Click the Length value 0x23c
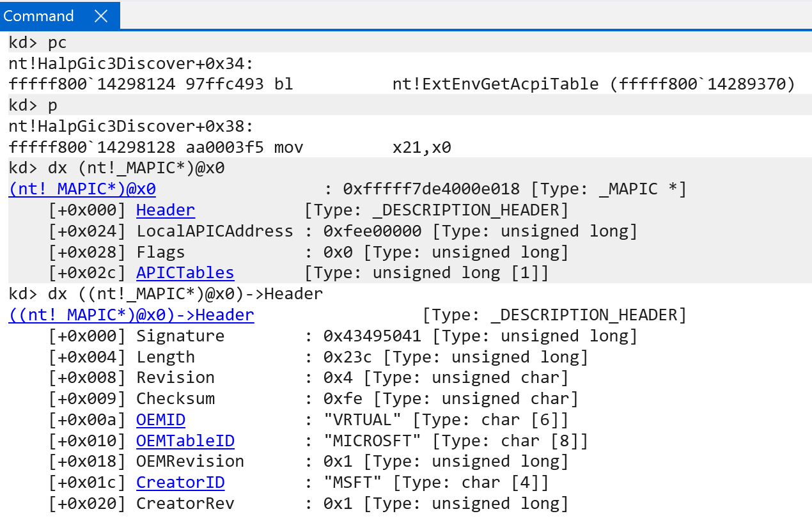 pos(348,357)
